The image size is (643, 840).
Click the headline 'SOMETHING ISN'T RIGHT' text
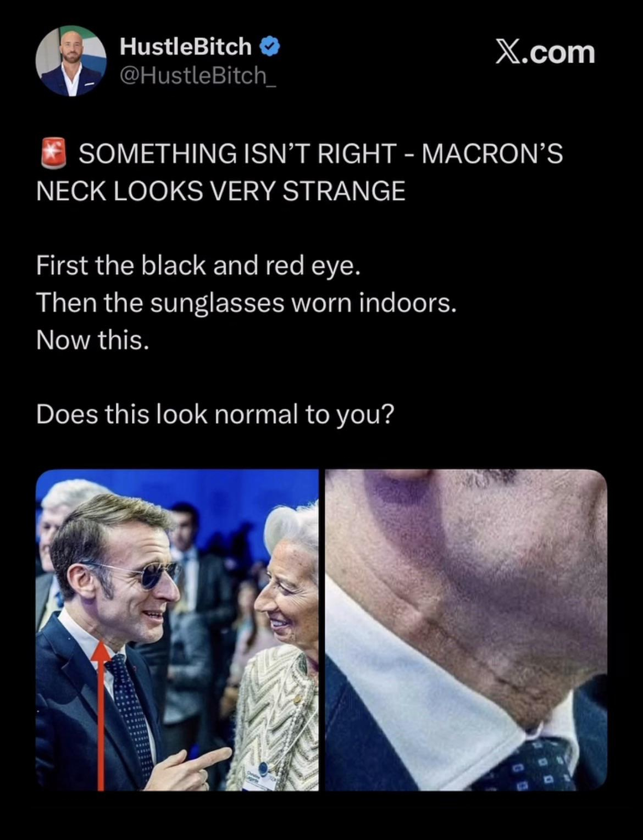[x=237, y=153]
